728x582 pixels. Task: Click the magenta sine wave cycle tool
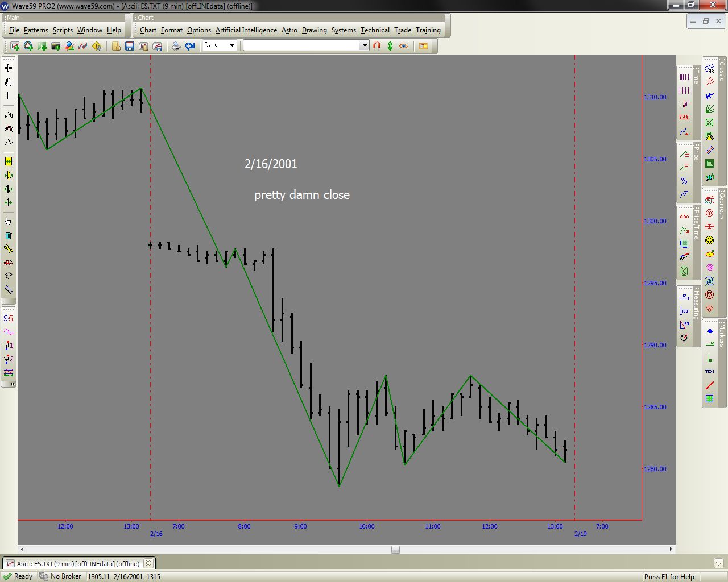(x=9, y=332)
